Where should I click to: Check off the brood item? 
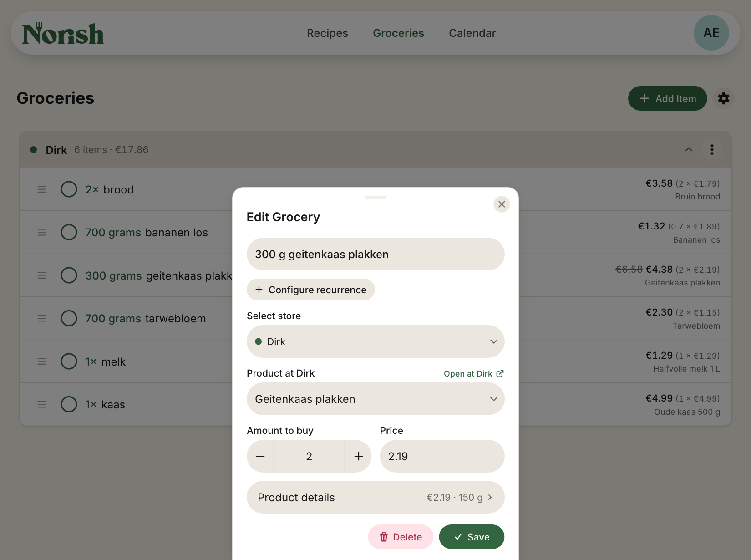tap(69, 189)
